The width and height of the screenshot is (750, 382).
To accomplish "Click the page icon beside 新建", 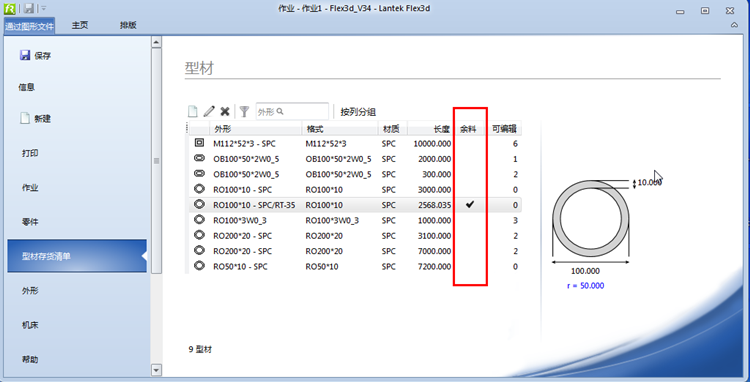I will tap(25, 118).
